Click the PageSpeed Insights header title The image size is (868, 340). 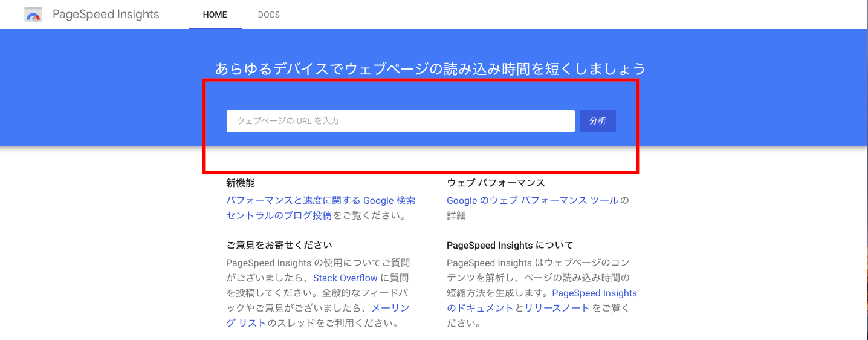pos(106,15)
